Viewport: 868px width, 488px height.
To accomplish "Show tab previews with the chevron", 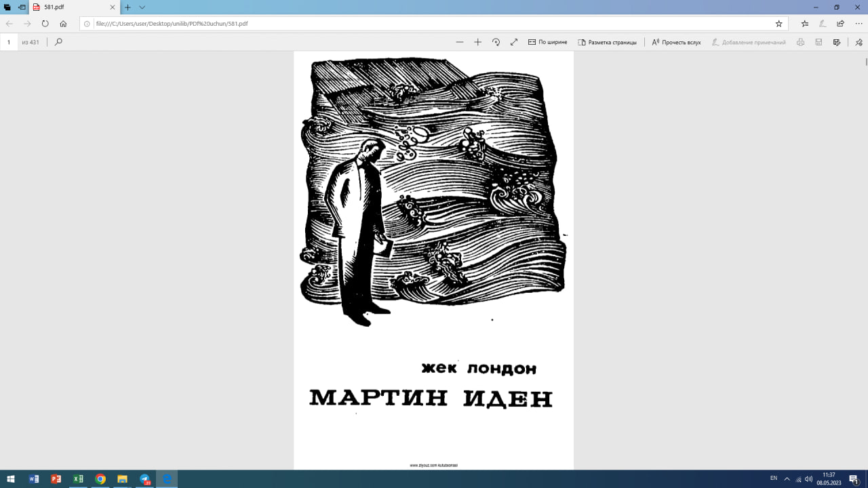I will point(142,7).
